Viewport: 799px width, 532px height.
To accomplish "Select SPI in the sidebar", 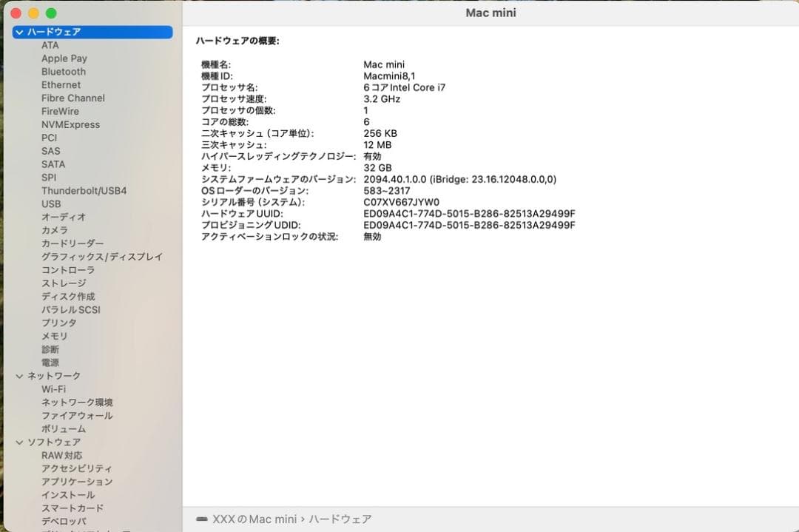I will coord(49,178).
